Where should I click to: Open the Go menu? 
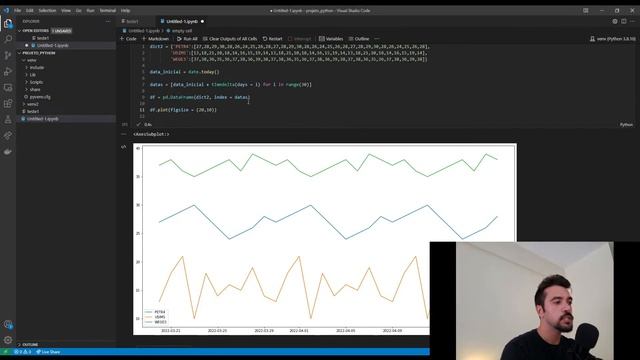78,11
